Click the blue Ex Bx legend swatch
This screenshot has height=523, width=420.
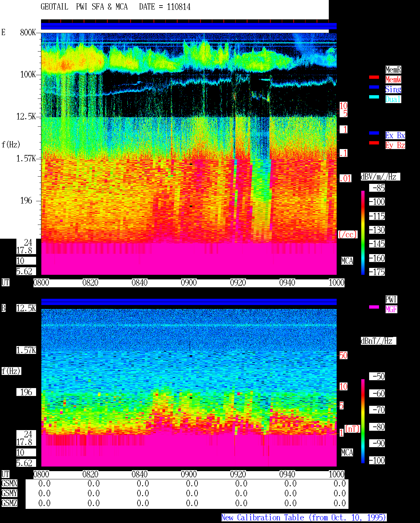(374, 133)
